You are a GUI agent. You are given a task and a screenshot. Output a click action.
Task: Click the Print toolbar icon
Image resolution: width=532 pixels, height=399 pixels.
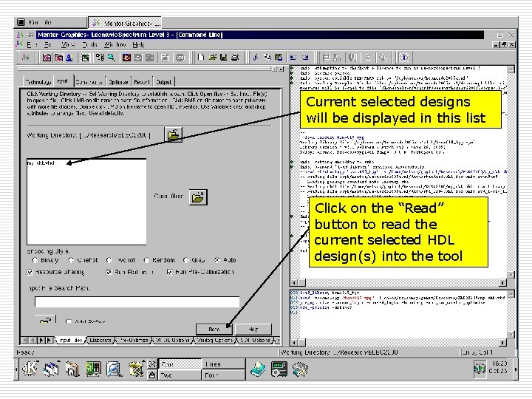click(x=235, y=58)
